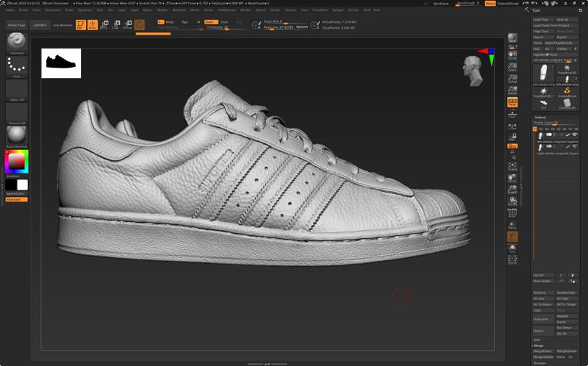
Task: Click the Actual size icon
Action: pos(512,79)
